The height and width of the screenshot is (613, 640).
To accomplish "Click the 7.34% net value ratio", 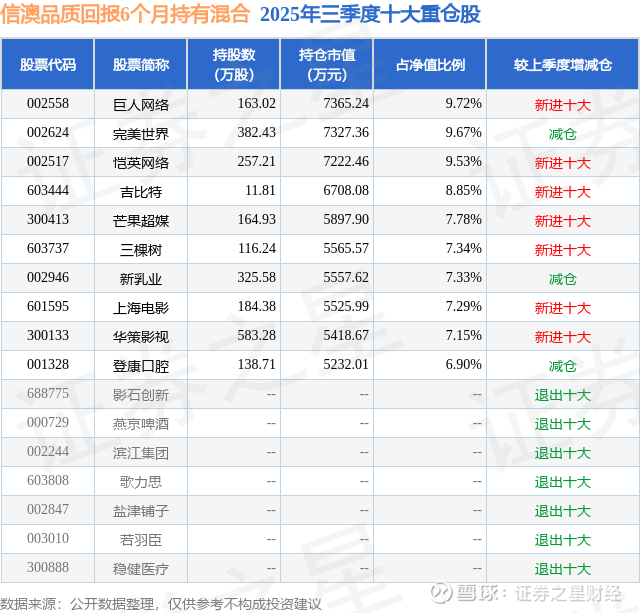I will (x=464, y=248).
